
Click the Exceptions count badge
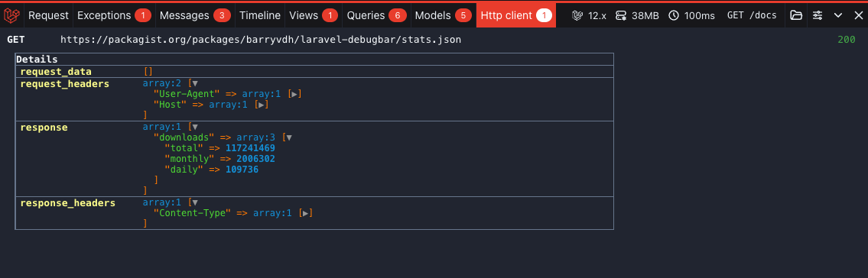tap(143, 15)
